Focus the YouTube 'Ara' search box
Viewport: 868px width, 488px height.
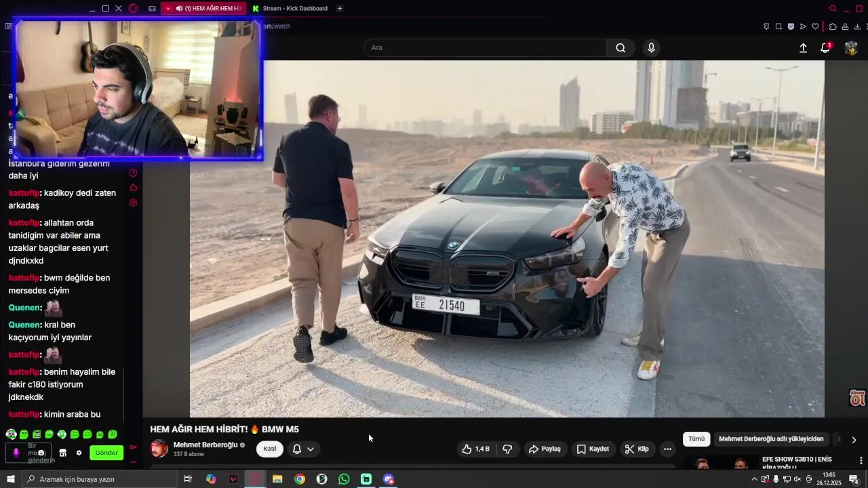click(x=486, y=47)
